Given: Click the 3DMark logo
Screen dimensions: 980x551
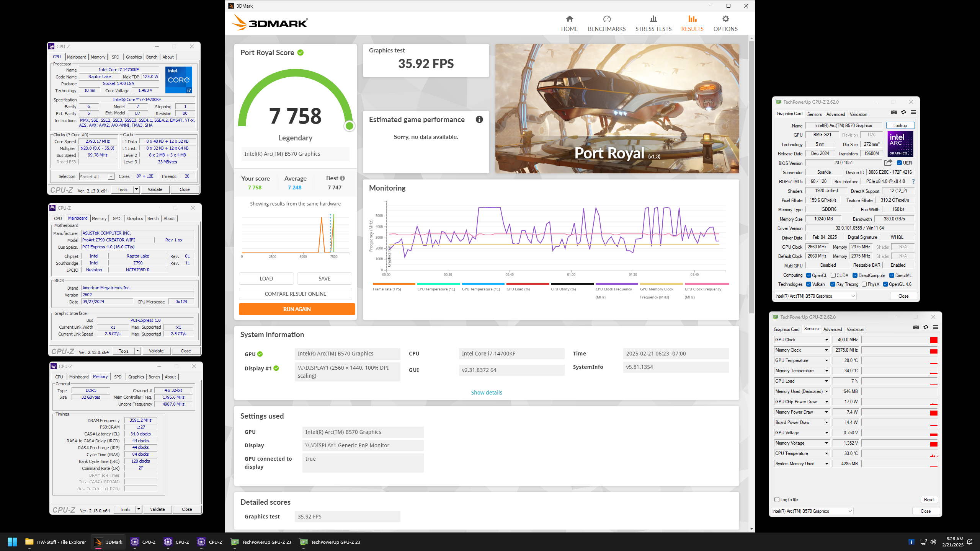Looking at the screenshot, I should [270, 22].
